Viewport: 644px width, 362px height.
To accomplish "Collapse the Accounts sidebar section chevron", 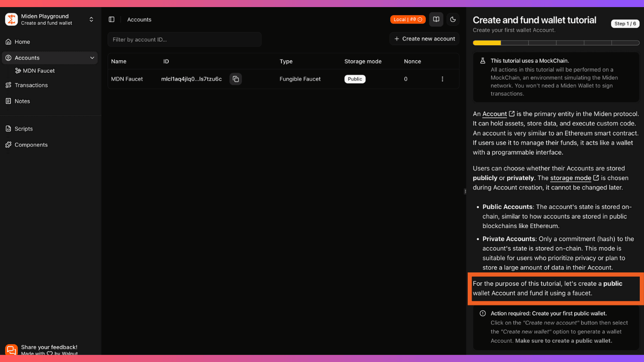I will pos(92,58).
